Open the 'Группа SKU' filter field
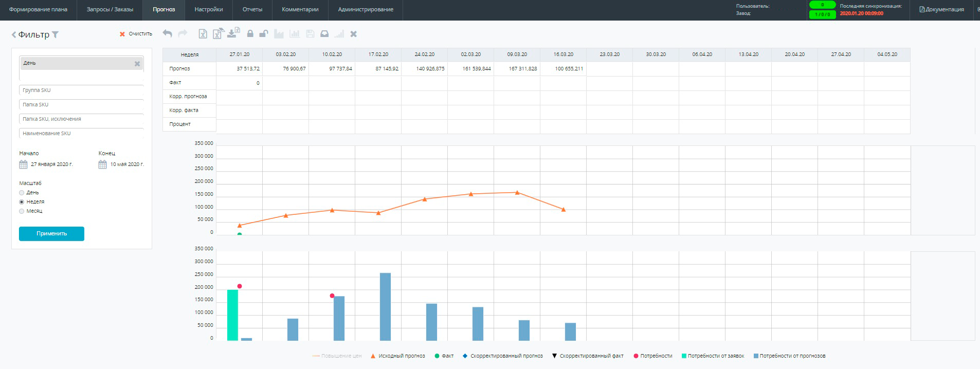 point(81,90)
